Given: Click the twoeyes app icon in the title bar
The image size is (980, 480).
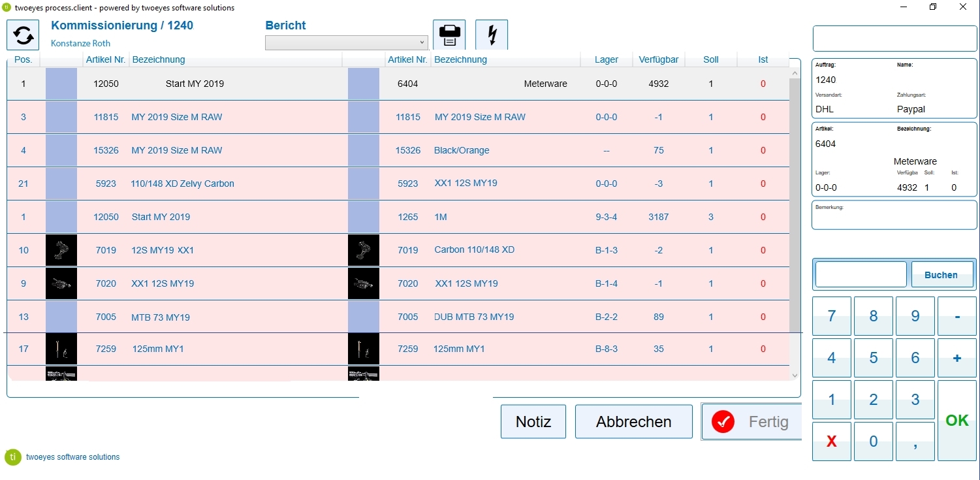Looking at the screenshot, I should (7, 7).
